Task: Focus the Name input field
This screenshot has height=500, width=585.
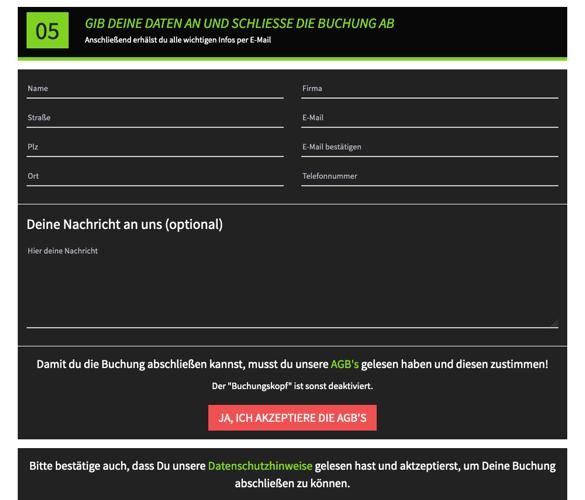Action: tap(155, 90)
